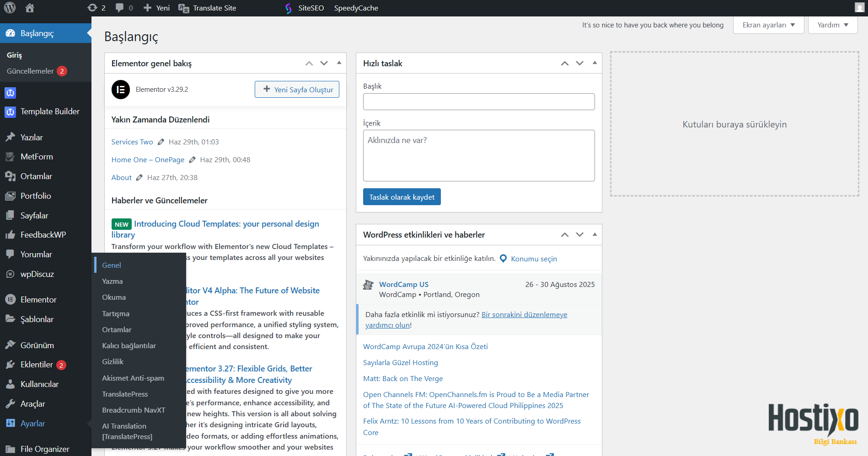Click the Yorumlar comment icon
This screenshot has width=868, height=456.
(10, 254)
